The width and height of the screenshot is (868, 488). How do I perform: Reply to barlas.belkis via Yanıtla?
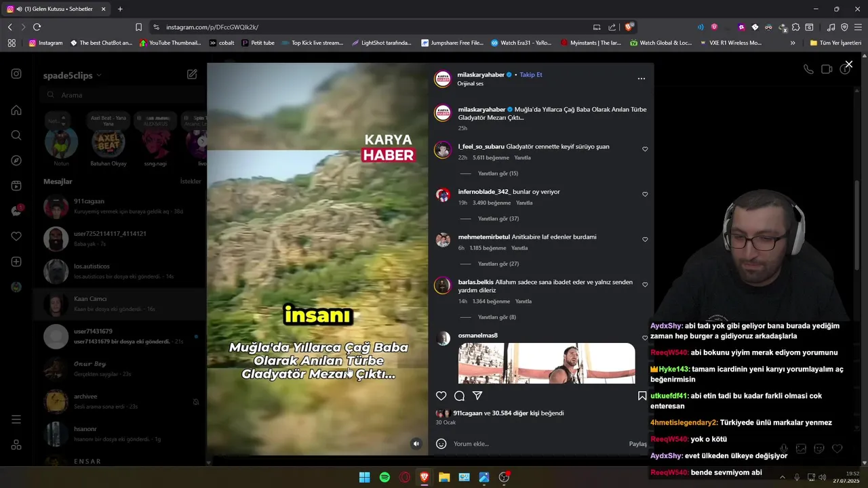coord(524,302)
